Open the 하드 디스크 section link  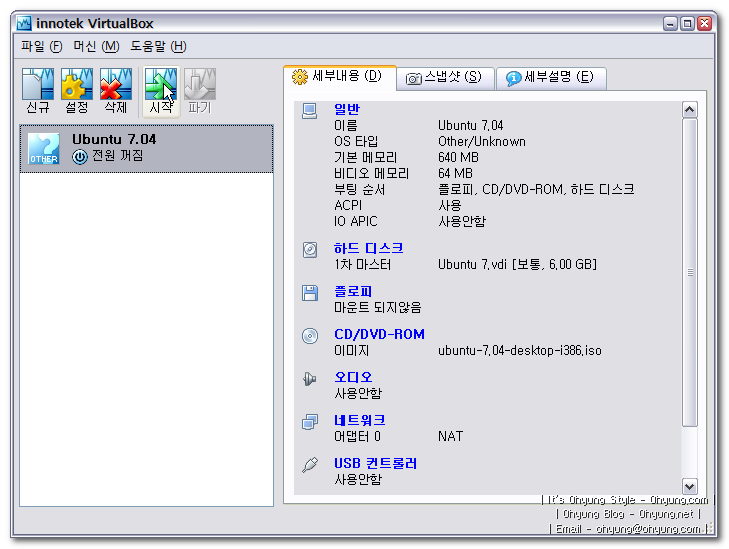368,248
